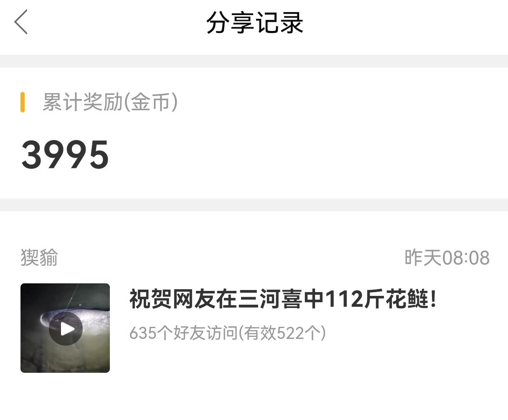The height and width of the screenshot is (420, 508).
Task: Tap the 昨天08:08 timestamp
Action: click(447, 257)
